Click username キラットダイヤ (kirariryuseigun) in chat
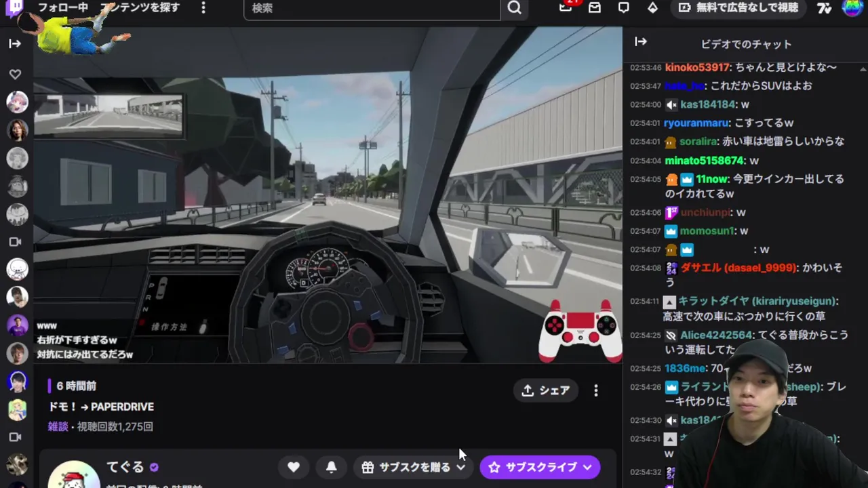This screenshot has height=488, width=868. 757,301
